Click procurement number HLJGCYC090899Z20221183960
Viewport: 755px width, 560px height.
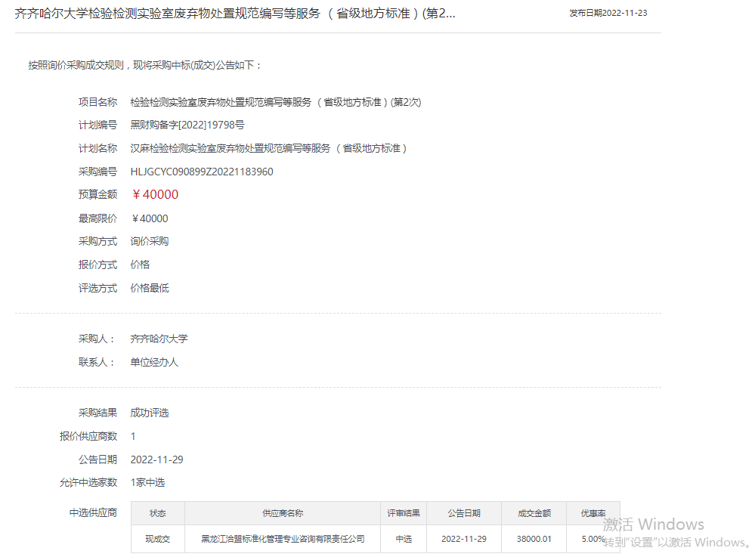[x=202, y=172]
